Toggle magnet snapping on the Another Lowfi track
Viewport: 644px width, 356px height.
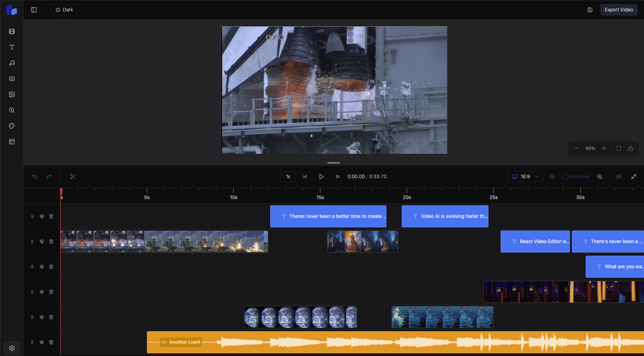[x=42, y=342]
